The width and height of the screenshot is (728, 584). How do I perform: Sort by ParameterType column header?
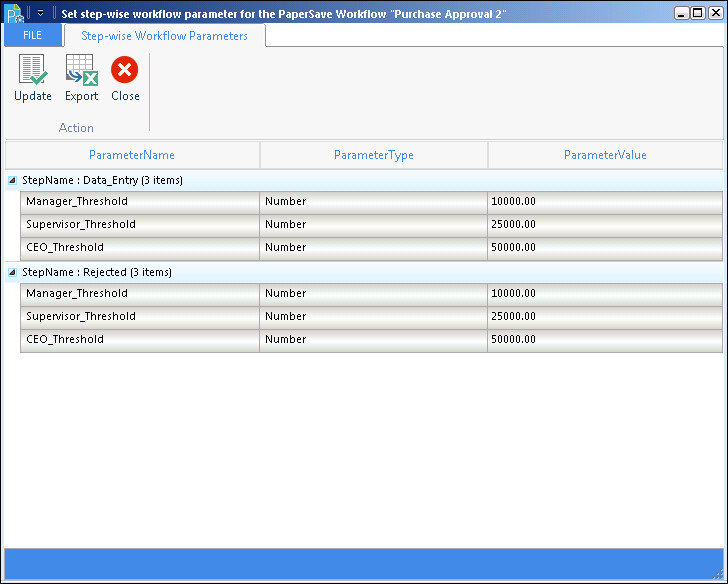pos(374,155)
